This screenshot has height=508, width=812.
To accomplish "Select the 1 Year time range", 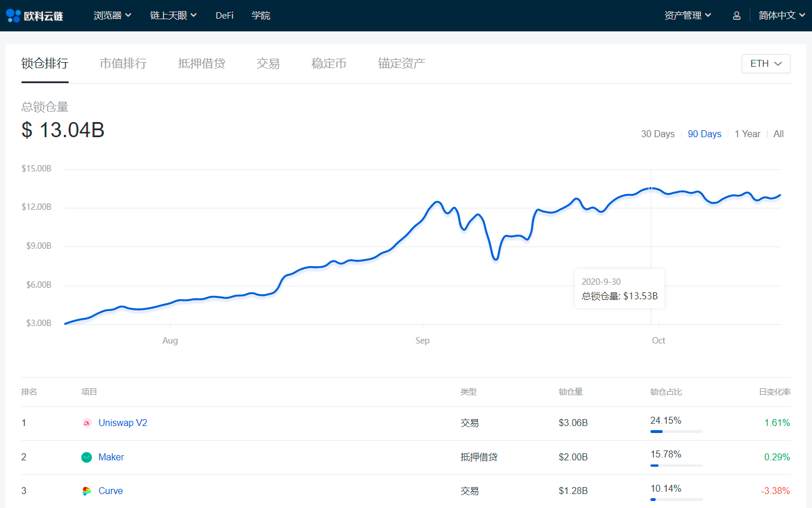I will click(747, 134).
